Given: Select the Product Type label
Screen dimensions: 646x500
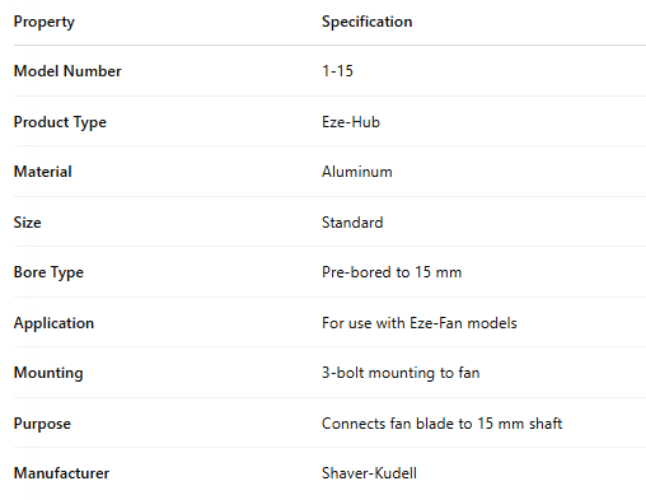Looking at the screenshot, I should [59, 122].
